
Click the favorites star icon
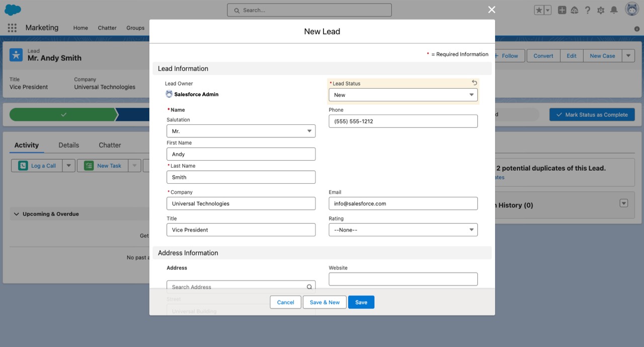(539, 10)
